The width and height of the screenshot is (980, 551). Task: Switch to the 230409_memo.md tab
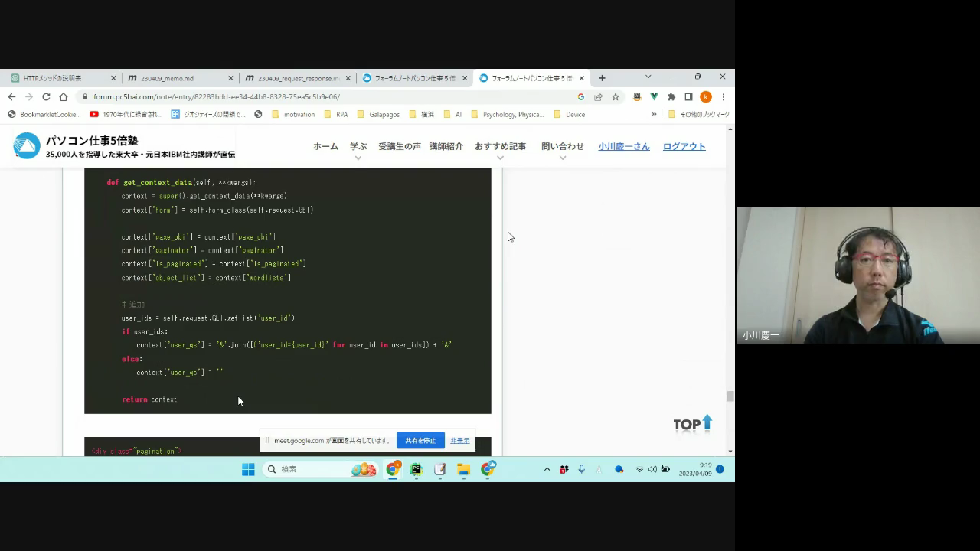click(176, 78)
